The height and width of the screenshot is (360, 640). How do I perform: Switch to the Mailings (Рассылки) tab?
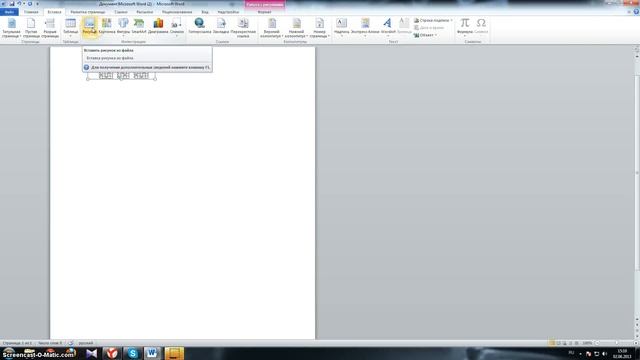[145, 12]
